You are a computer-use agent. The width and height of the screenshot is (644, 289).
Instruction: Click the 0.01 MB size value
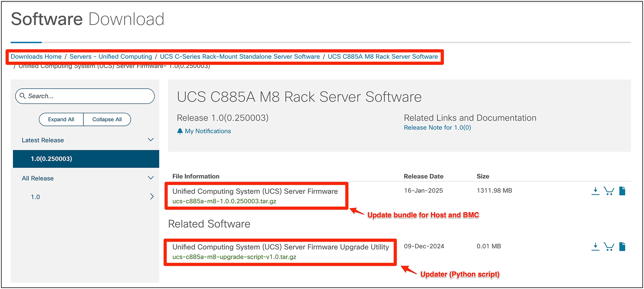coord(489,246)
